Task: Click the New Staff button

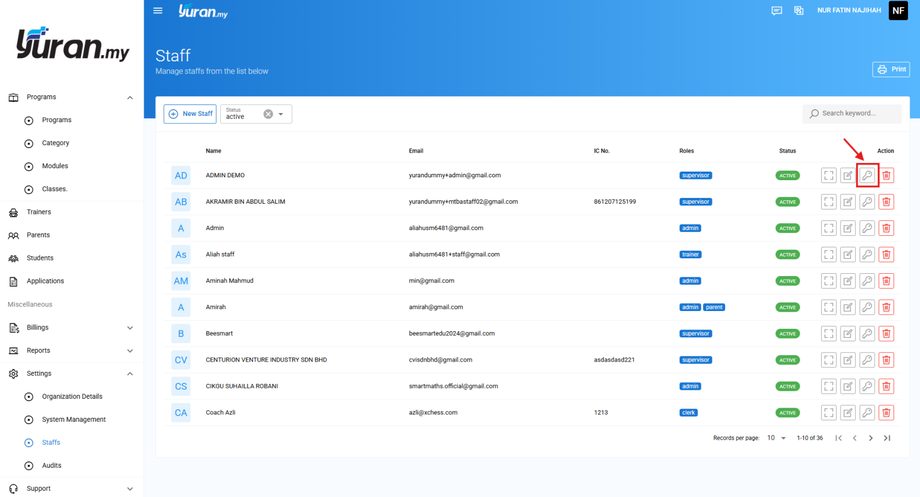Action: point(190,114)
